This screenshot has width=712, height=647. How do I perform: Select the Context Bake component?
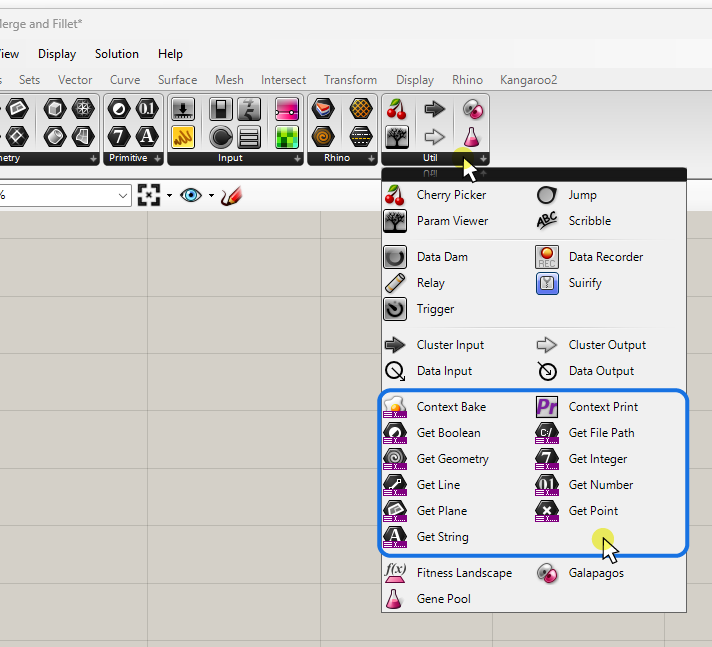click(450, 407)
